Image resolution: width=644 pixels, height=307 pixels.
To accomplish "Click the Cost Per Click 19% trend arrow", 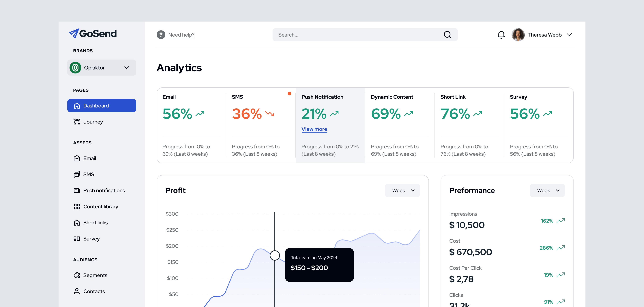I will click(x=561, y=275).
